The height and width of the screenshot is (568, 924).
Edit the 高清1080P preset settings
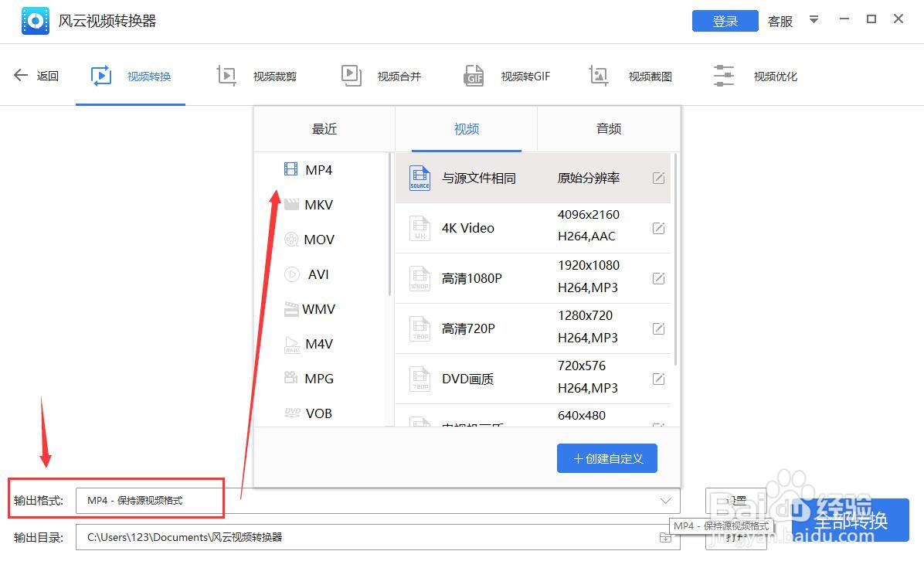(x=658, y=277)
